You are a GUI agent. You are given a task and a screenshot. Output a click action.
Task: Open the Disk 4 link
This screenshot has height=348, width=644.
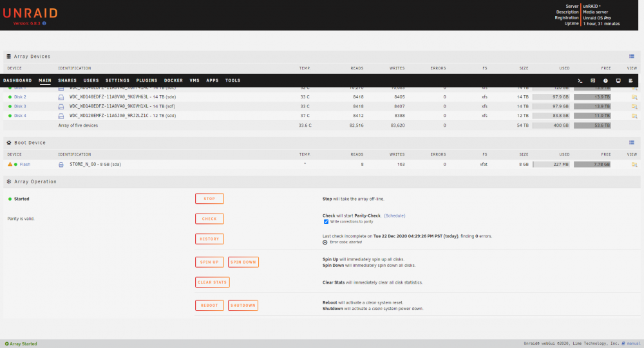[x=20, y=116]
